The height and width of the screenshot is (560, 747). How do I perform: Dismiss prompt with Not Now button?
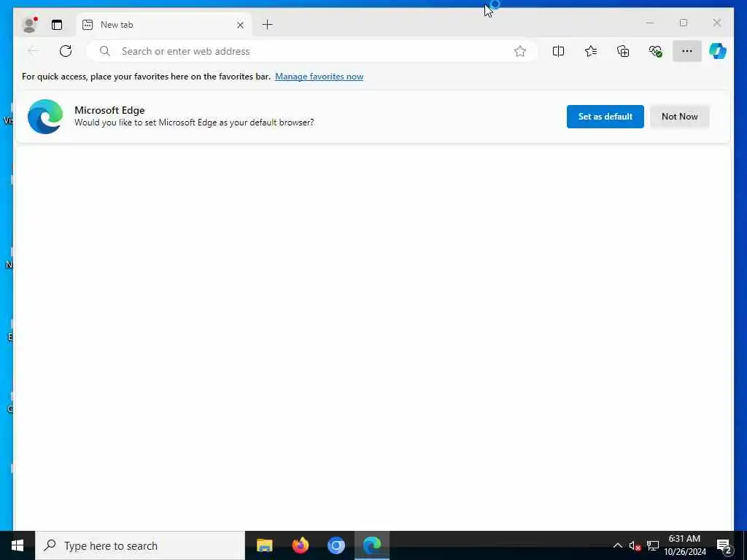[679, 117]
